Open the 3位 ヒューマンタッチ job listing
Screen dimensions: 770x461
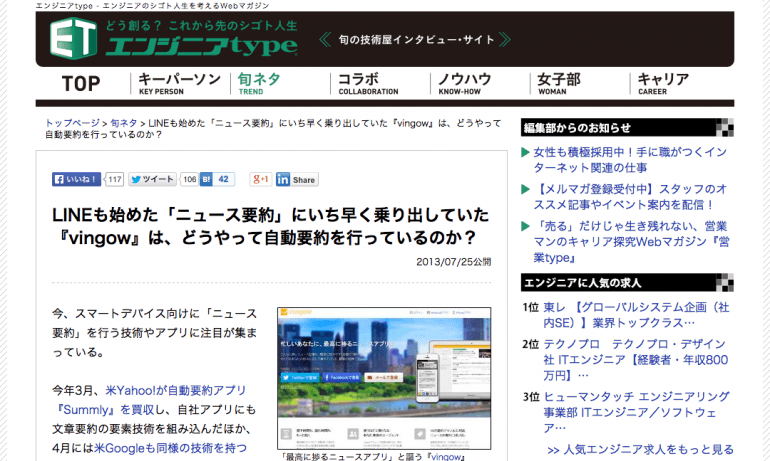636,412
